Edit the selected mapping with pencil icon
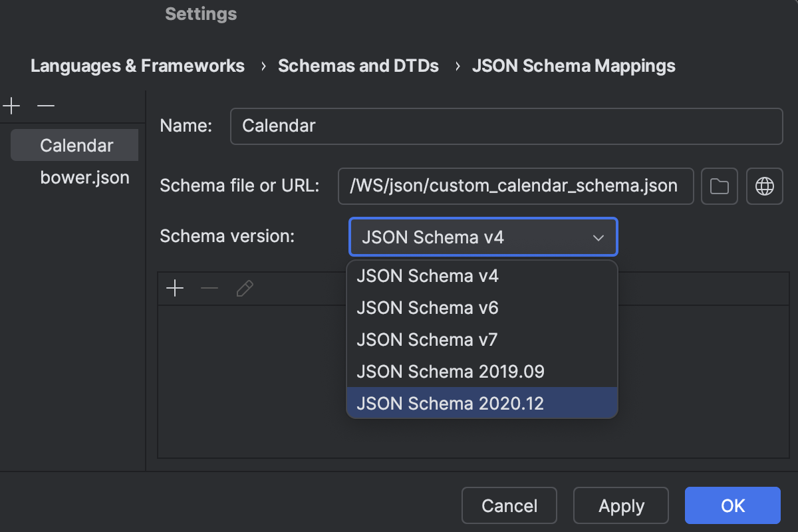The width and height of the screenshot is (798, 532). pyautogui.click(x=245, y=288)
